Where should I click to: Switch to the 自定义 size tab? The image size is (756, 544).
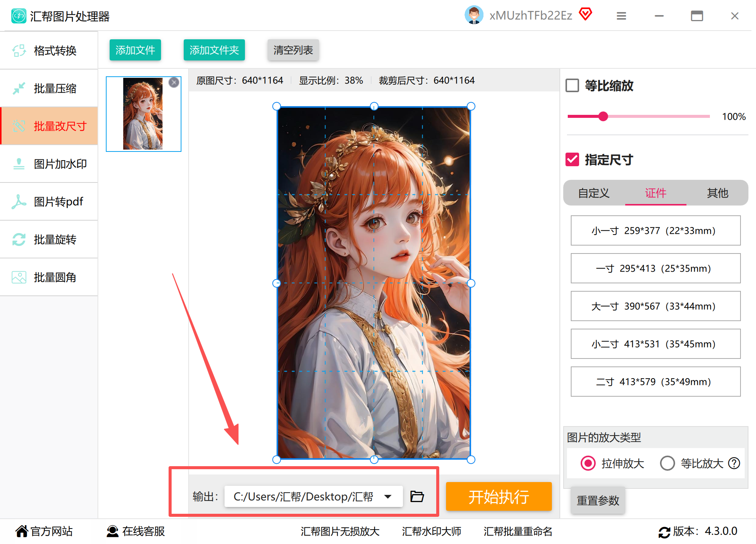(594, 193)
